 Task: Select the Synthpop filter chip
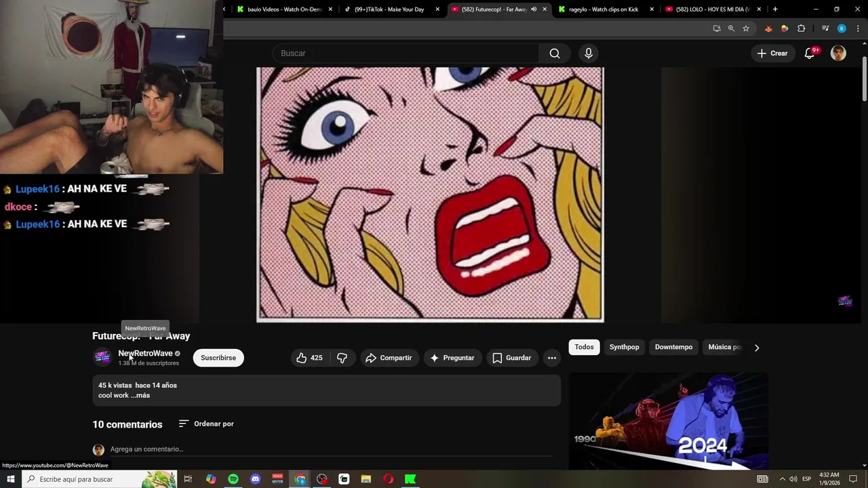(x=624, y=347)
